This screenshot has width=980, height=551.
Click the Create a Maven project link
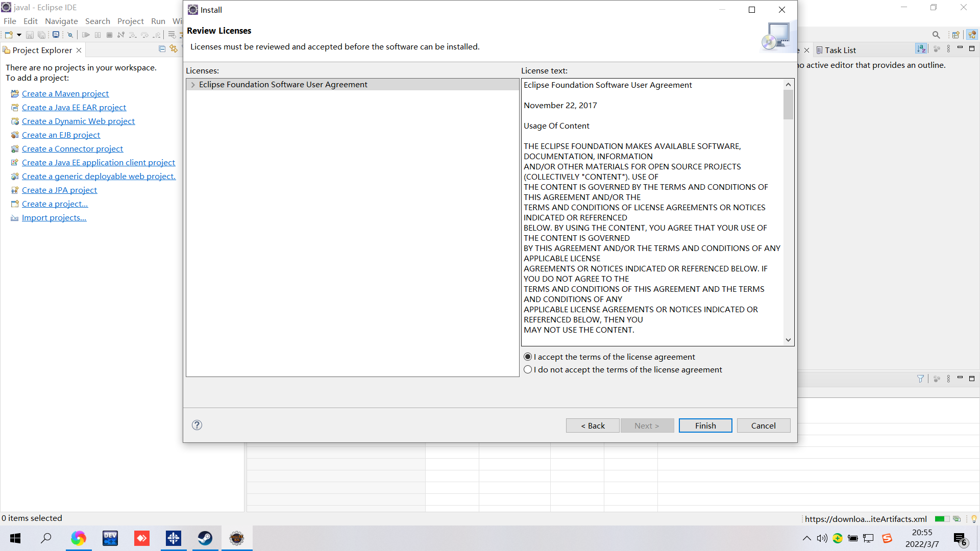point(65,93)
